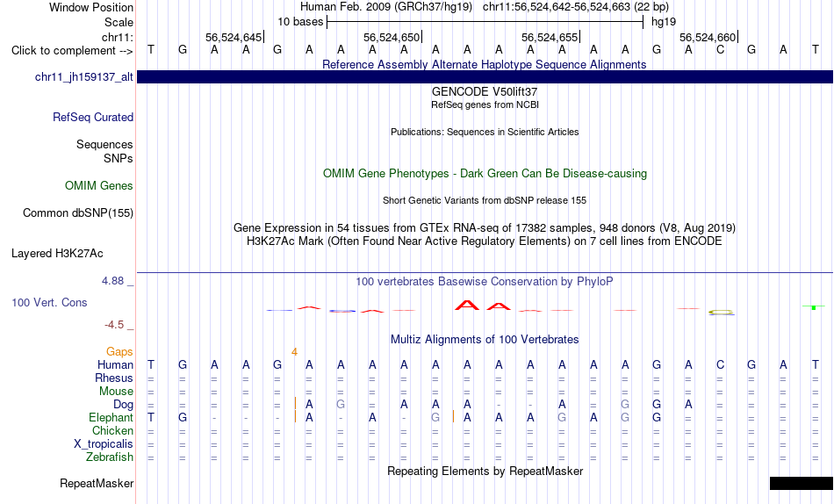
Task: Select the Elephant species label
Action: (111, 418)
